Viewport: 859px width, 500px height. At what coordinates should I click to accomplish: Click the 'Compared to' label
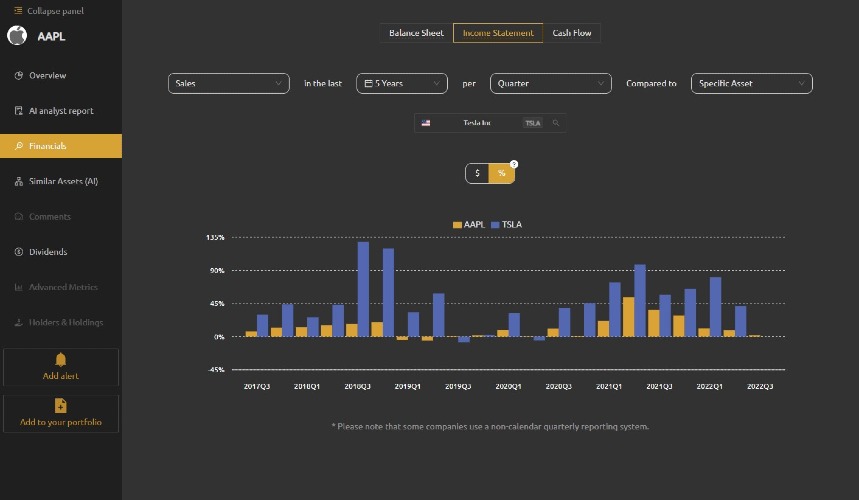[651, 83]
